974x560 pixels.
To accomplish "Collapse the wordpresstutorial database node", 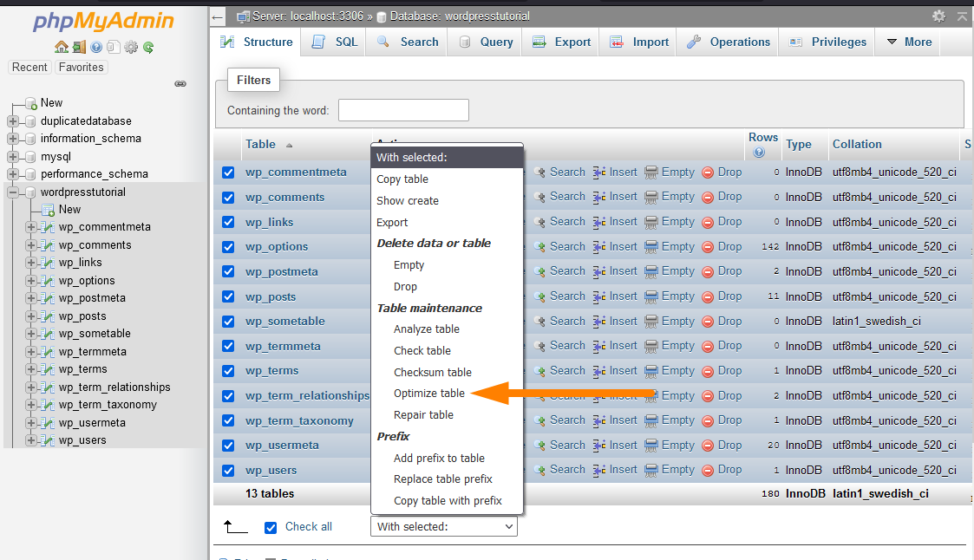I will coord(12,192).
